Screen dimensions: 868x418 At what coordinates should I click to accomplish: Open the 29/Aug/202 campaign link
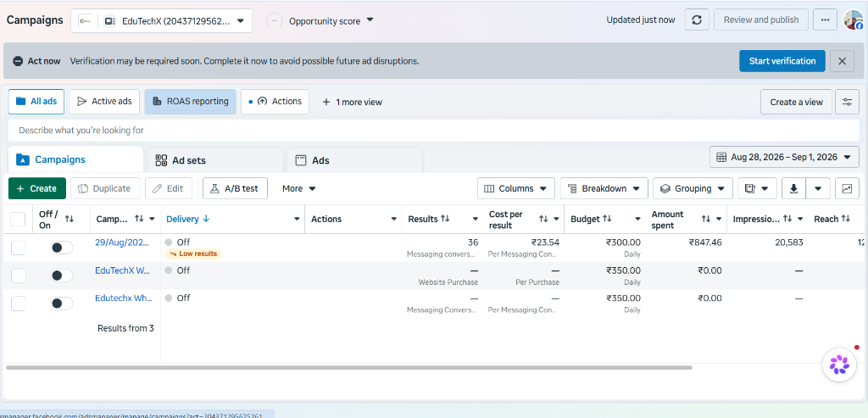coord(124,242)
